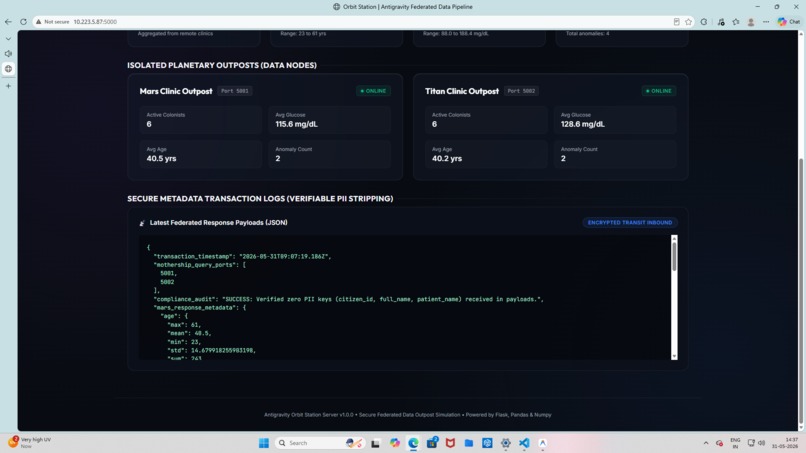The width and height of the screenshot is (806, 453).
Task: Add a new tab with plus icon
Action: point(8,86)
